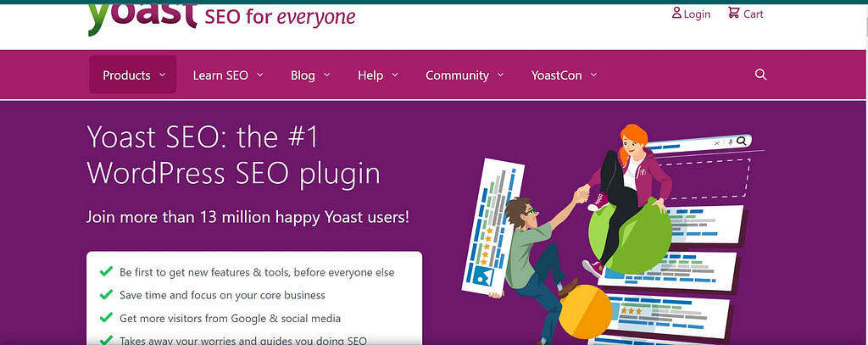
Task: Expand the Community dropdown chevron
Action: point(500,75)
